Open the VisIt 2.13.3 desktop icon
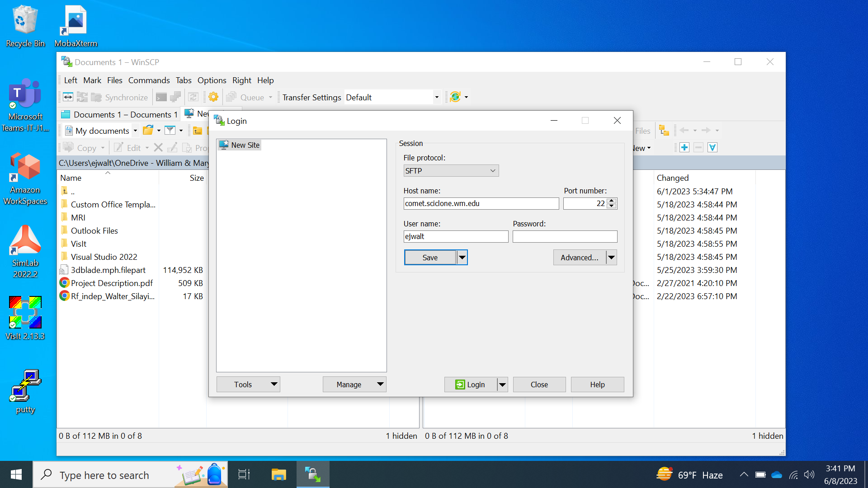Image resolution: width=868 pixels, height=488 pixels. (x=25, y=318)
